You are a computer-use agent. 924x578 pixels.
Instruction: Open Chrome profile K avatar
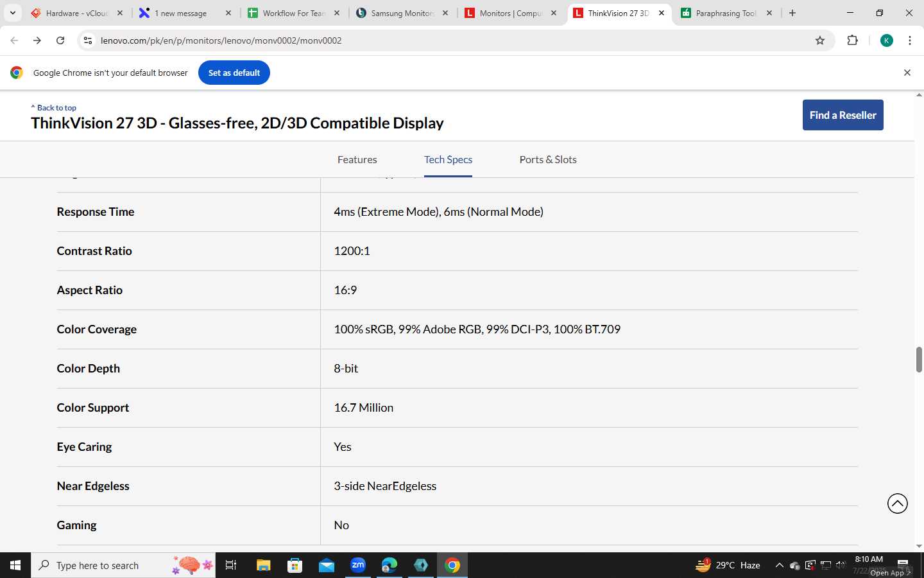pos(887,40)
